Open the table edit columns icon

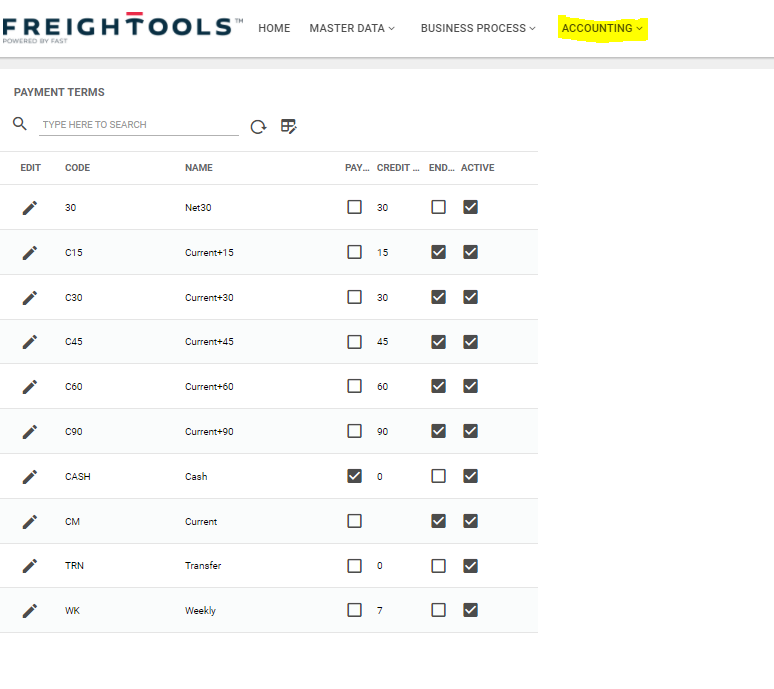pyautogui.click(x=289, y=126)
